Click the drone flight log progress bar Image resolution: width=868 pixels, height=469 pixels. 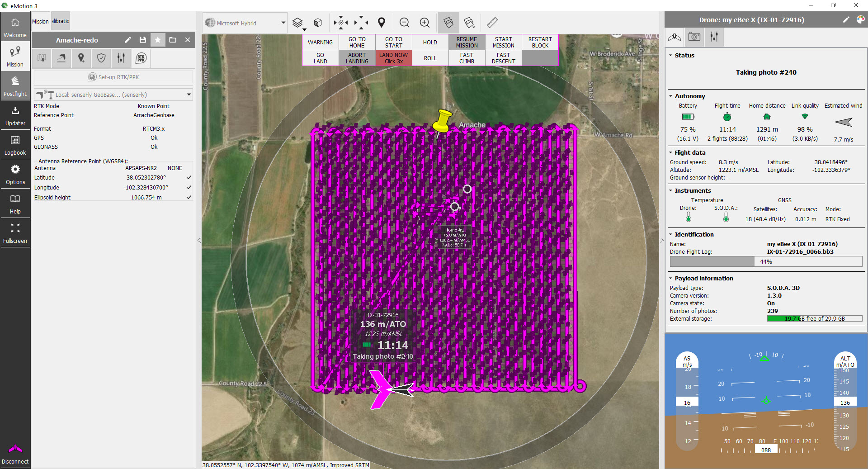coord(766,261)
